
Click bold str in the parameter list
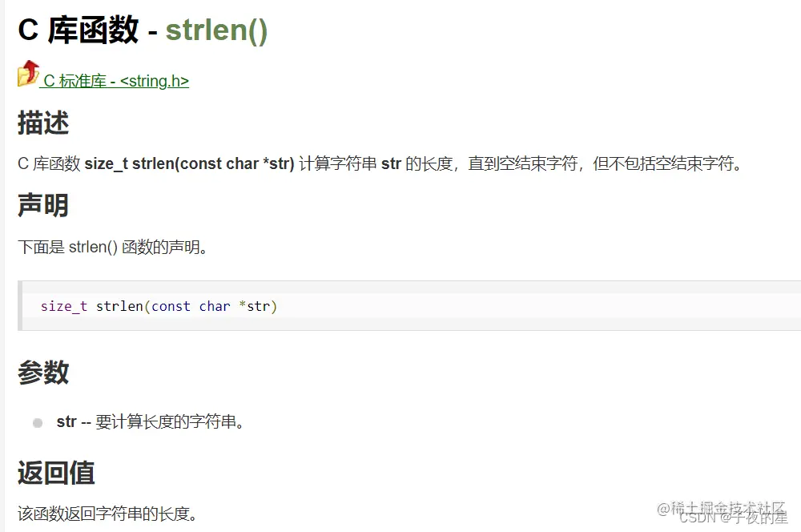[66, 421]
